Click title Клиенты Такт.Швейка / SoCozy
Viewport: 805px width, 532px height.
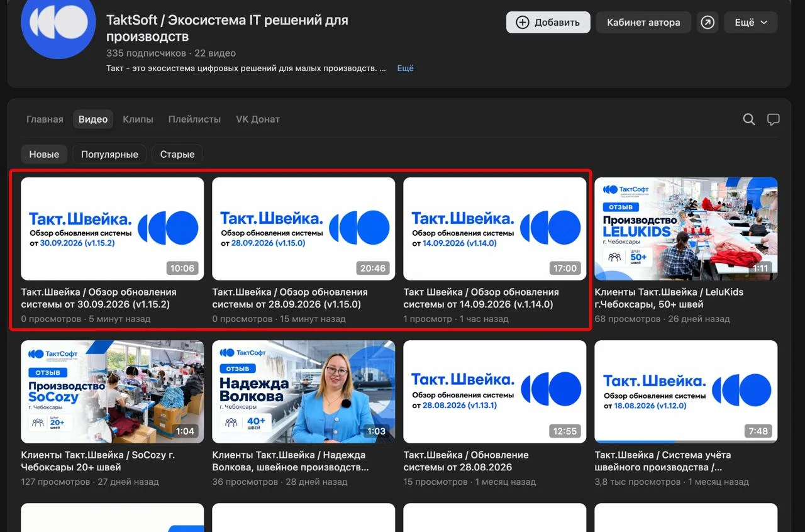[97, 461]
